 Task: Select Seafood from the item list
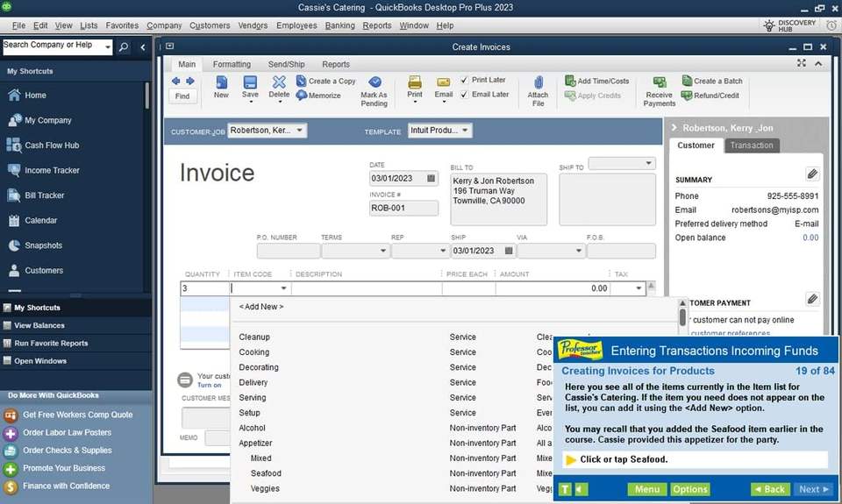[x=266, y=473]
